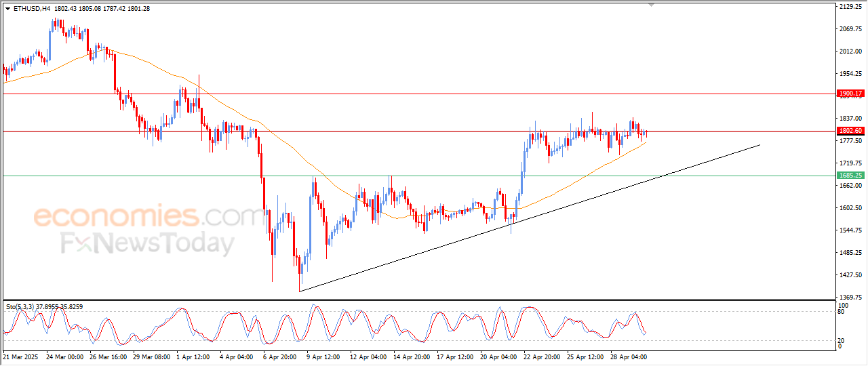This screenshot has height=366, width=868.
Task: Click the red 1802.60 current price tag
Action: (x=850, y=131)
